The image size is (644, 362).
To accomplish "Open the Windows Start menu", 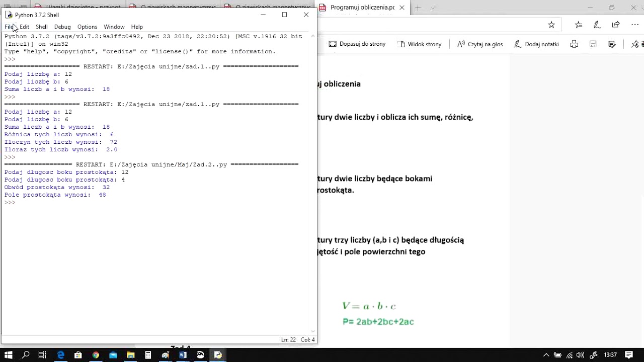I will click(9, 355).
